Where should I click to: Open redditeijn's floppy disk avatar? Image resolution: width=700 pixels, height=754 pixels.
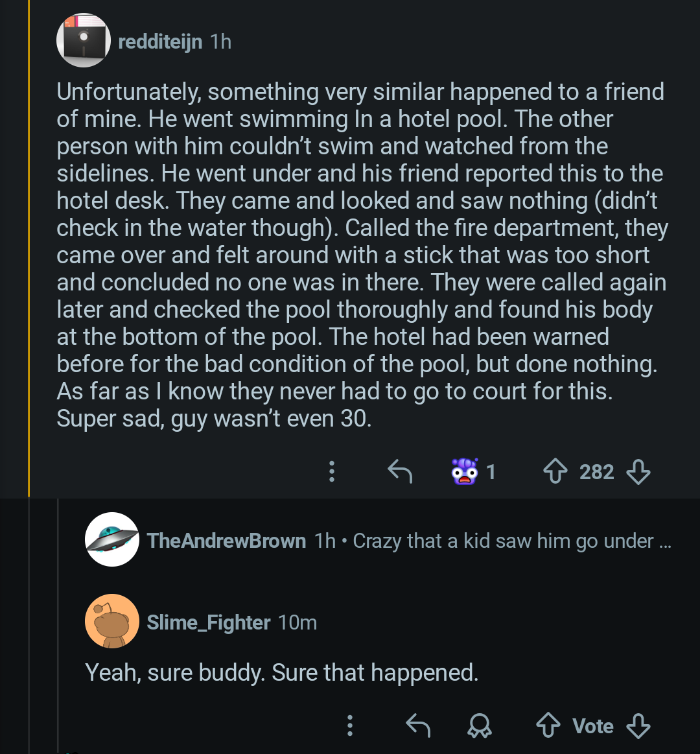[83, 41]
